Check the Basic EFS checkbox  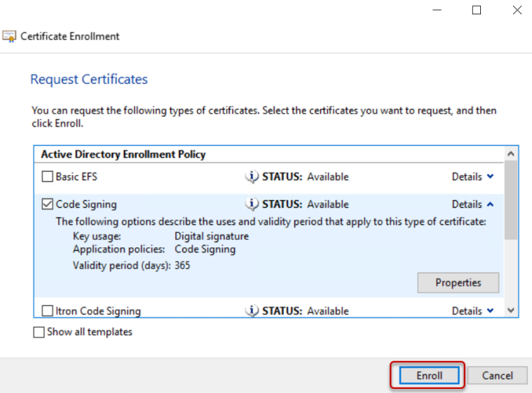click(48, 176)
